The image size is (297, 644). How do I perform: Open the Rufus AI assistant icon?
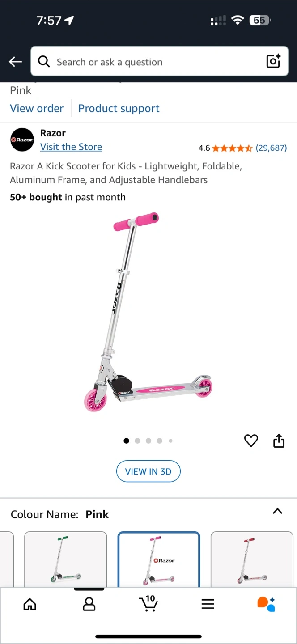[266, 604]
